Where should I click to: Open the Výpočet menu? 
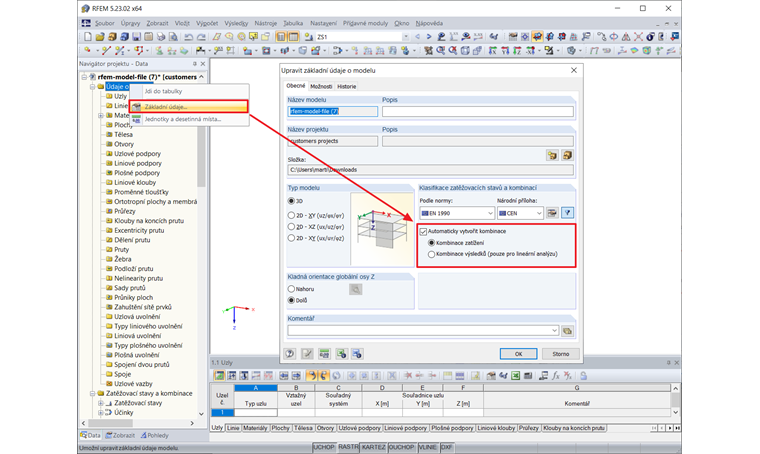coord(207,23)
